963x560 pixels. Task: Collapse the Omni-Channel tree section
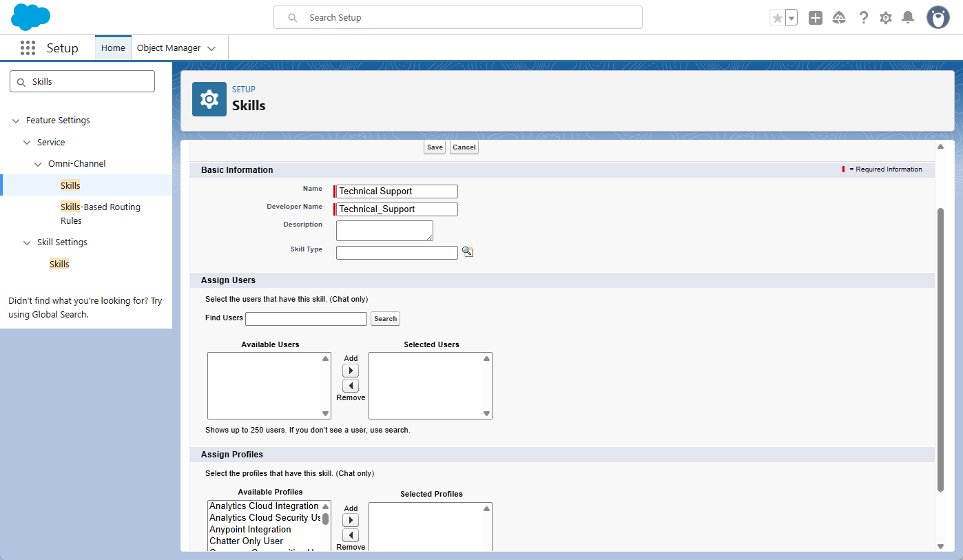[38, 164]
